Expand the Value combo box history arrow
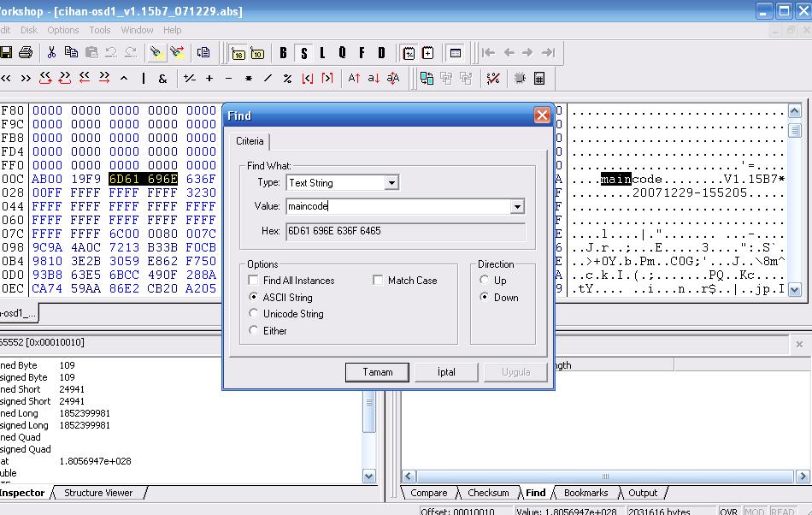Image resolution: width=812 pixels, height=515 pixels. 516,207
